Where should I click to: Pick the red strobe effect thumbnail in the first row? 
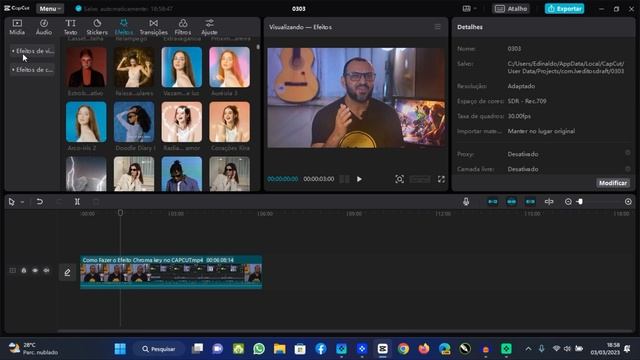tap(86, 67)
